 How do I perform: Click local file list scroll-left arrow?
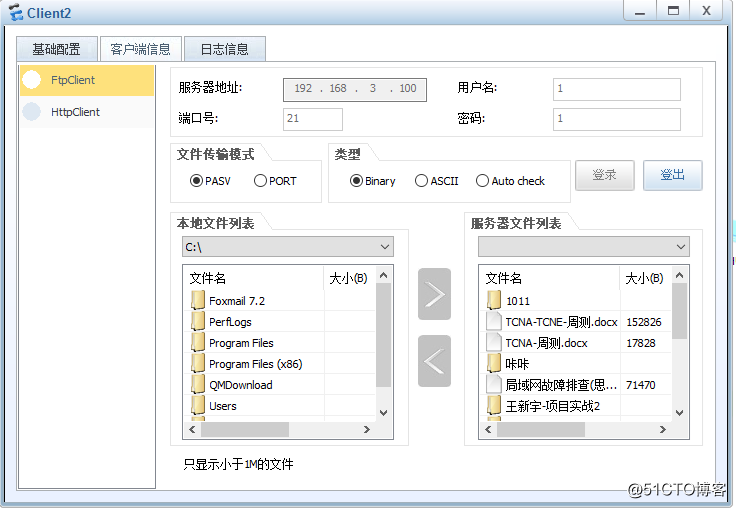tap(192, 429)
